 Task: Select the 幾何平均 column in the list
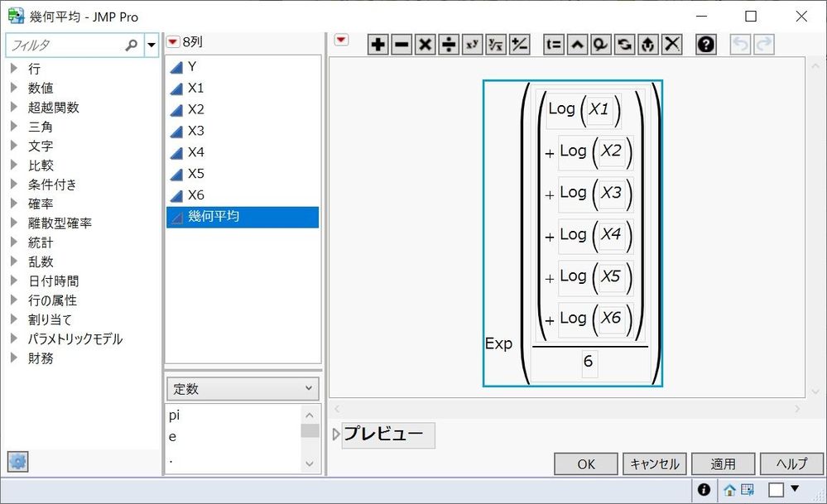pyautogui.click(x=243, y=217)
